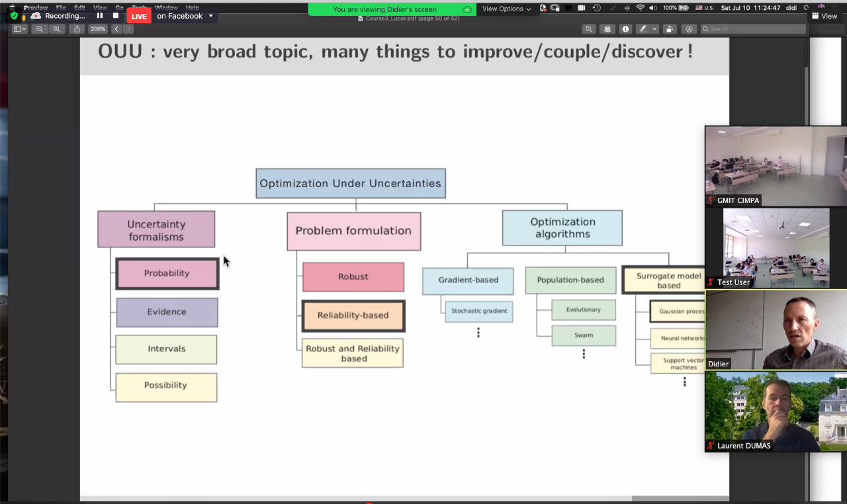Select the GMIT CIMPA video thumbnail

point(776,166)
